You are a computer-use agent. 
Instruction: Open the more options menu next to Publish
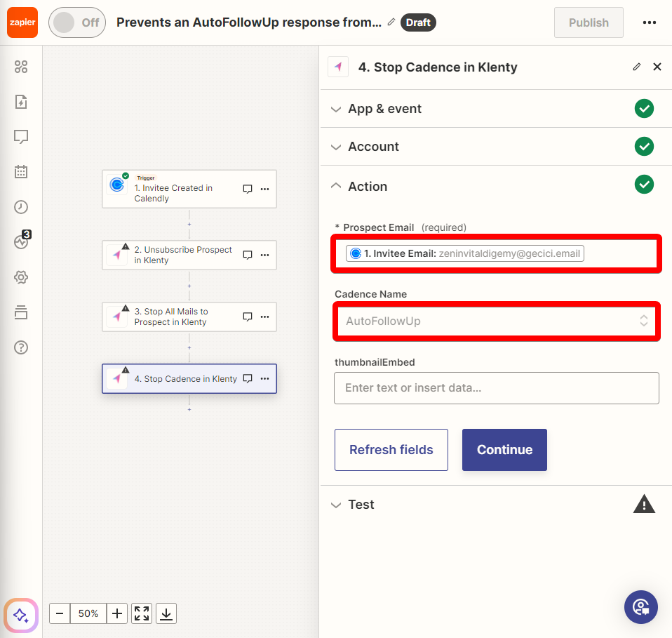coord(650,22)
